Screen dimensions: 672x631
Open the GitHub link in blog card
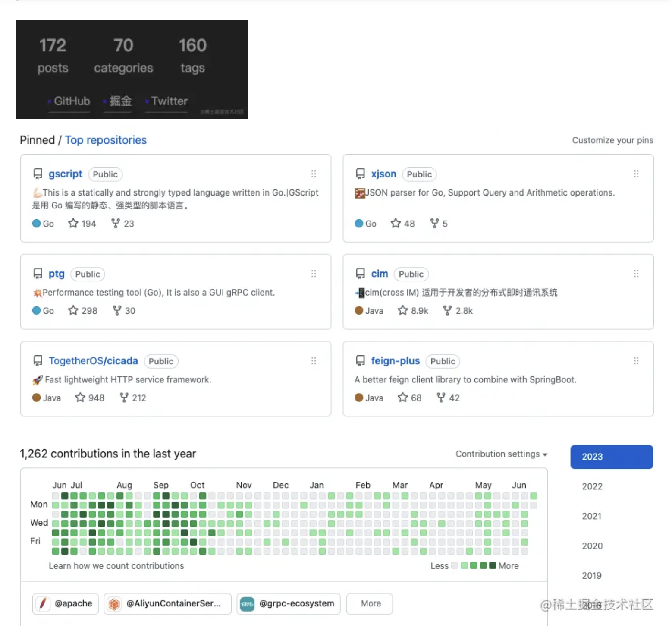(x=72, y=101)
